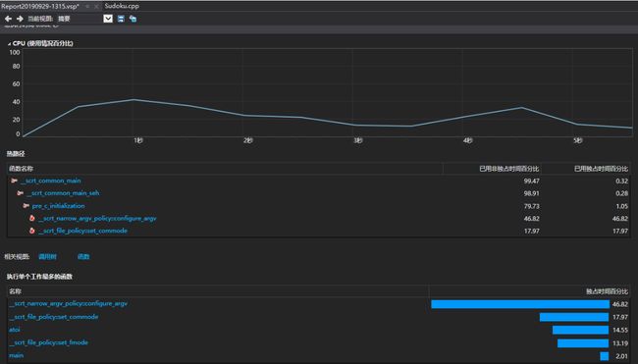The image size is (638, 364).
Task: Open configure_argv link in hot path table
Action: (97, 219)
